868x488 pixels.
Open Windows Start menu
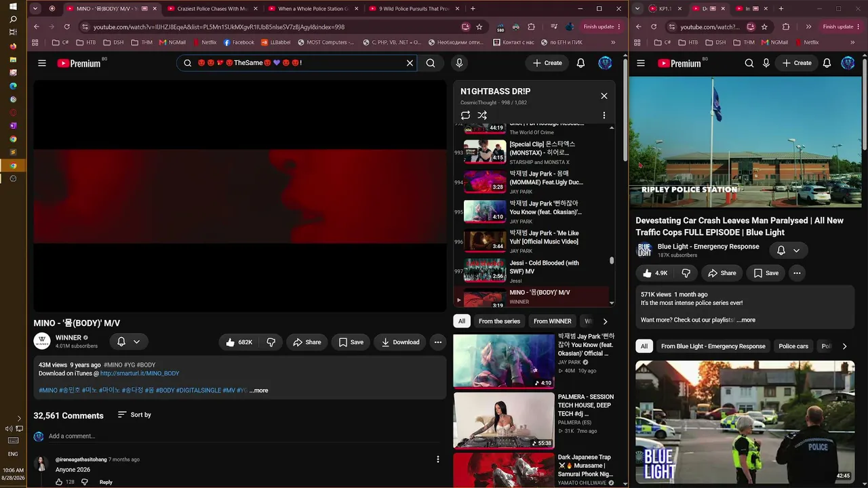coord(13,6)
